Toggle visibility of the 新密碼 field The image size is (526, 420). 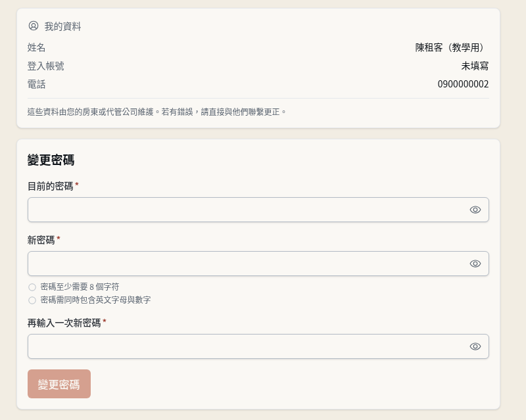(x=475, y=264)
